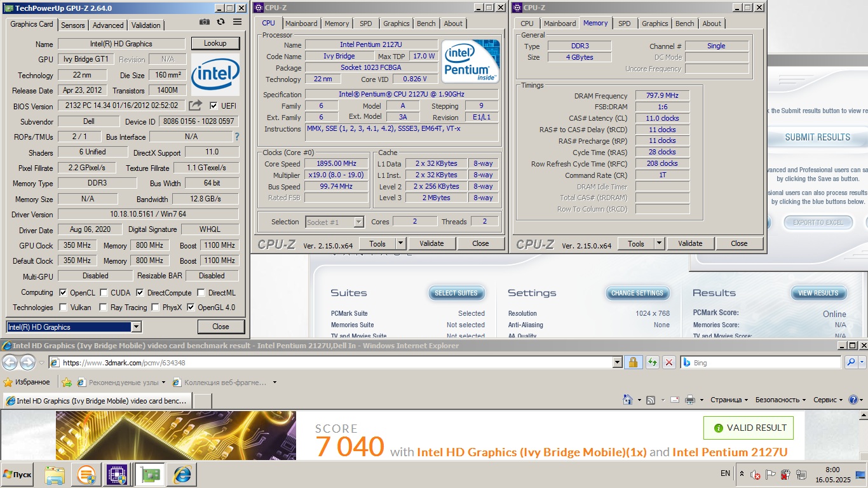Screen dimensions: 868x488
Task: Click the IE refresh page icon
Action: point(652,362)
